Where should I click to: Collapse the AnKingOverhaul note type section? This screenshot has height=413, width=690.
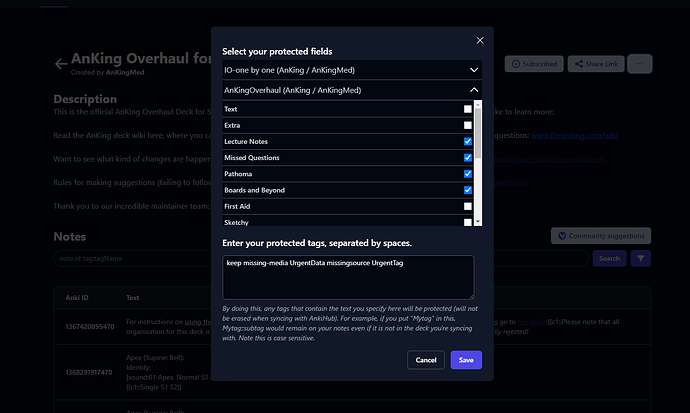point(352,90)
